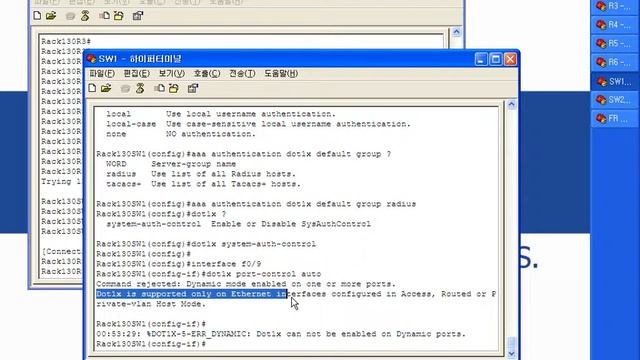
Task: Click Open icon in background terminal window
Action: point(51,16)
